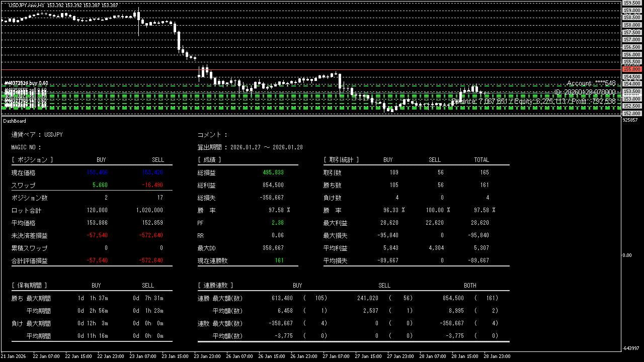Select the green PF value 2.38
Viewport: 644px width, 362px height.
[x=277, y=223]
